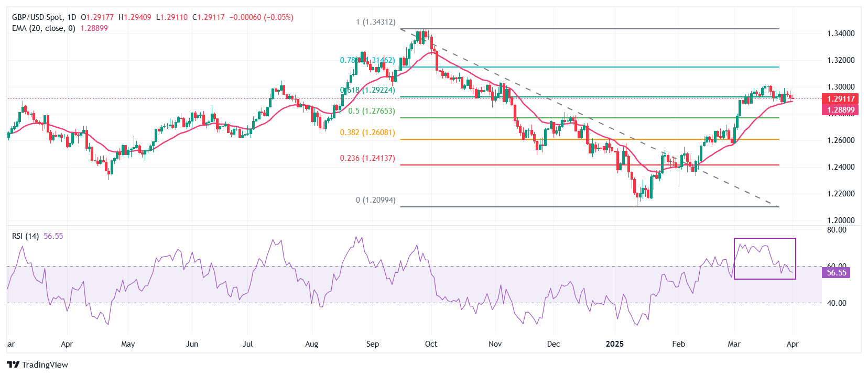Click the 1 (1.34312) Fibonacci top label
The height and width of the screenshot is (376, 868).
tap(376, 22)
